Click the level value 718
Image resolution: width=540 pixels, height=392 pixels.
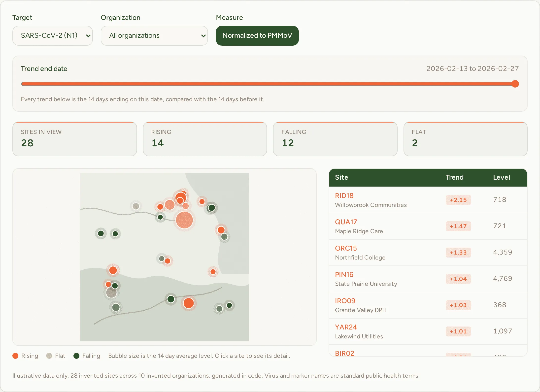tap(500, 200)
